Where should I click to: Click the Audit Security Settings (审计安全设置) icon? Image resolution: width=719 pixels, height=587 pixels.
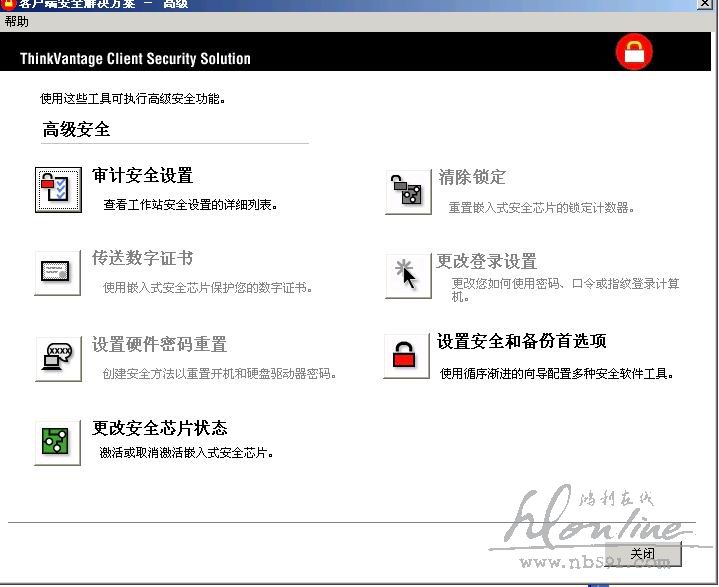coord(58,190)
